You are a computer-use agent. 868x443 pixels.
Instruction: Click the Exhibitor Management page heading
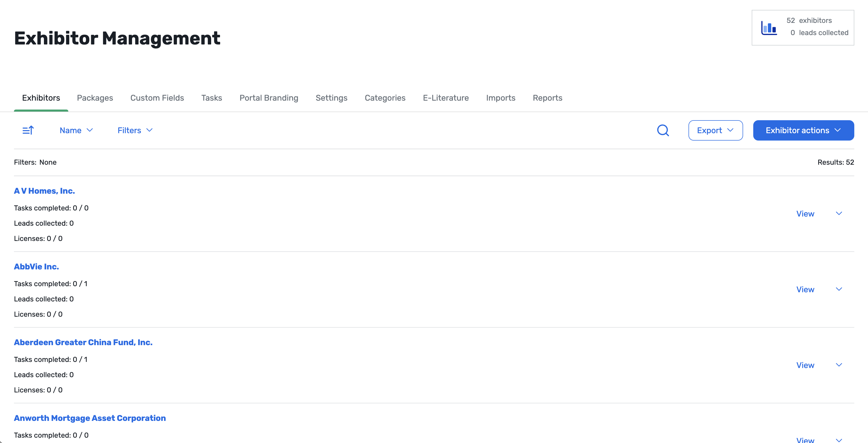coord(117,38)
